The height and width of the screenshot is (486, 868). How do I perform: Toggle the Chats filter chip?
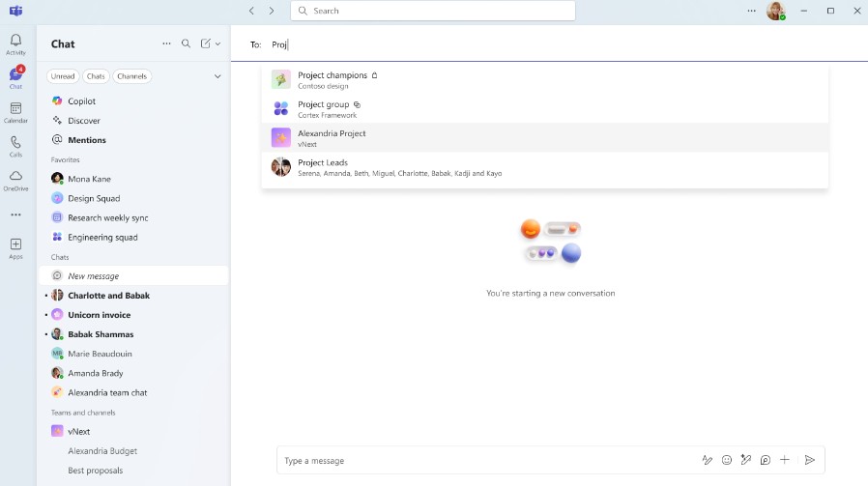click(96, 76)
